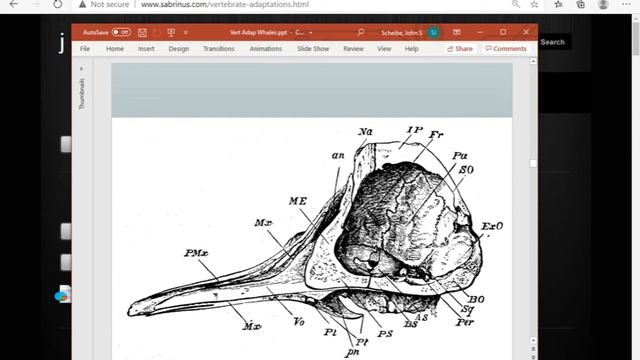Add page to favorites star icon
Image resolution: width=640 pixels, height=360 pixels.
point(534,4)
